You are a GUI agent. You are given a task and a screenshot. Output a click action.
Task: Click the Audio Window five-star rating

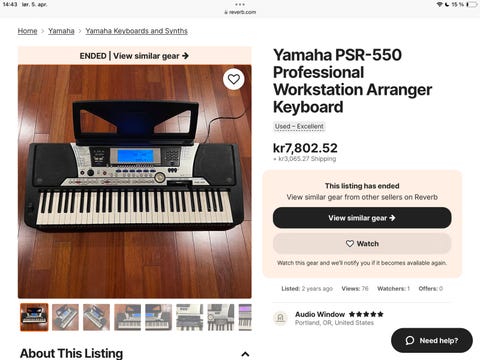[366, 314]
